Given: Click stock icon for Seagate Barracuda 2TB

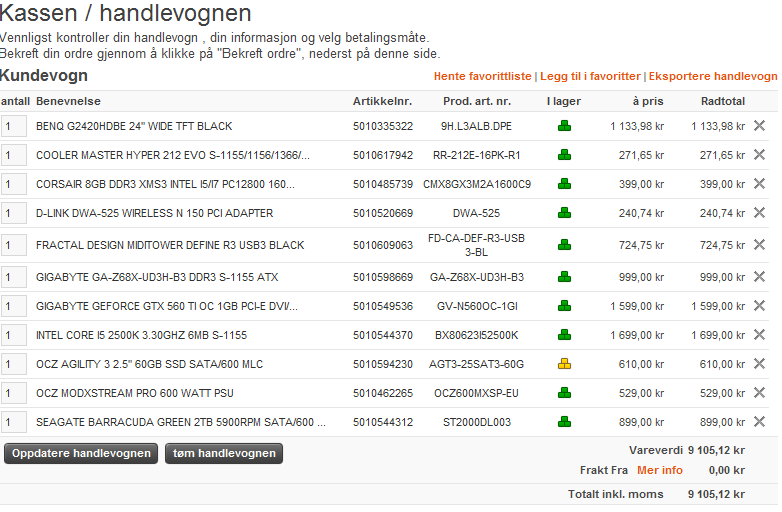Looking at the screenshot, I should [x=564, y=421].
